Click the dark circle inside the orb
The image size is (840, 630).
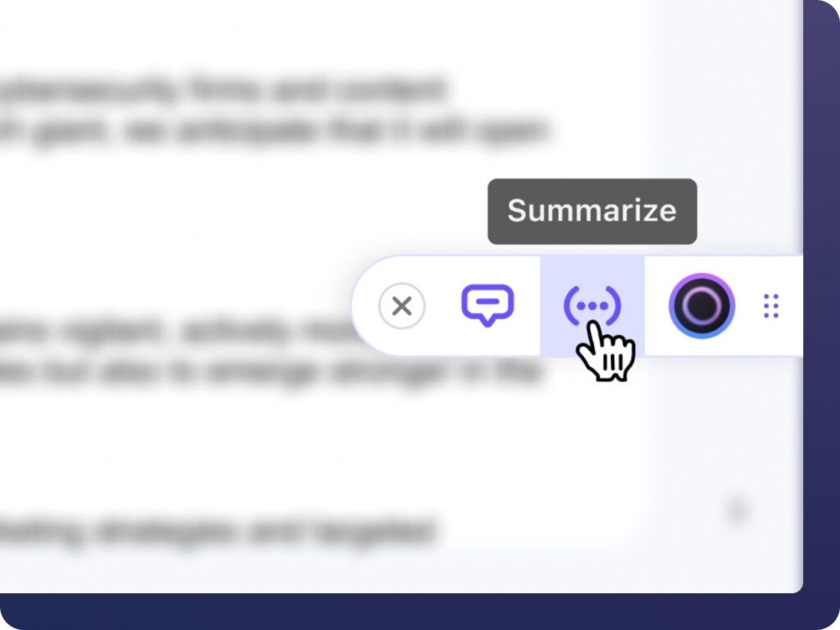coord(702,306)
